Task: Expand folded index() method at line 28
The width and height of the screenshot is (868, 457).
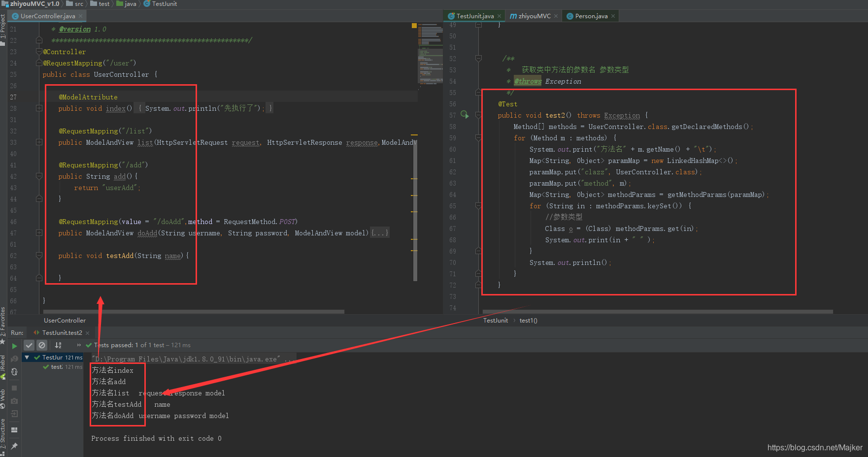Action: coord(39,108)
